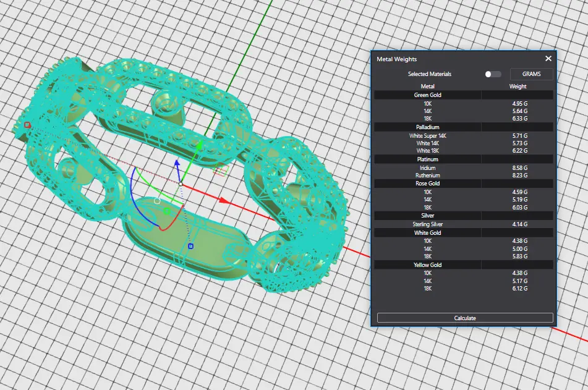
Task: Click the Metal column header
Action: [428, 87]
